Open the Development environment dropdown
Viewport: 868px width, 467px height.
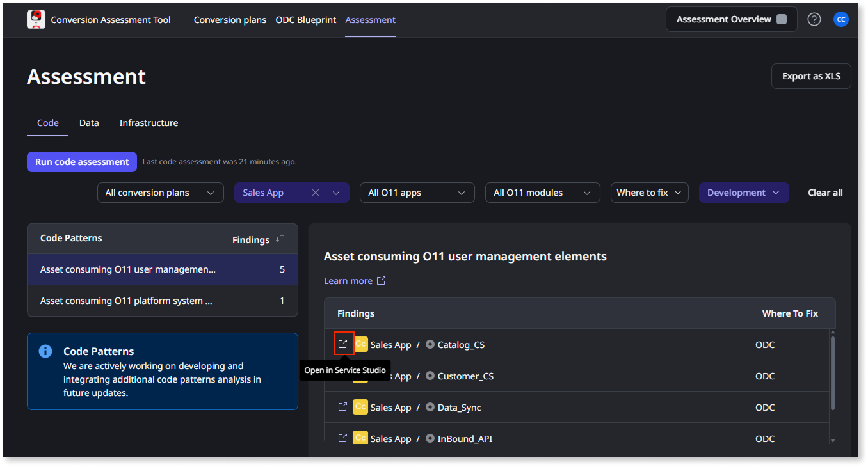(744, 193)
